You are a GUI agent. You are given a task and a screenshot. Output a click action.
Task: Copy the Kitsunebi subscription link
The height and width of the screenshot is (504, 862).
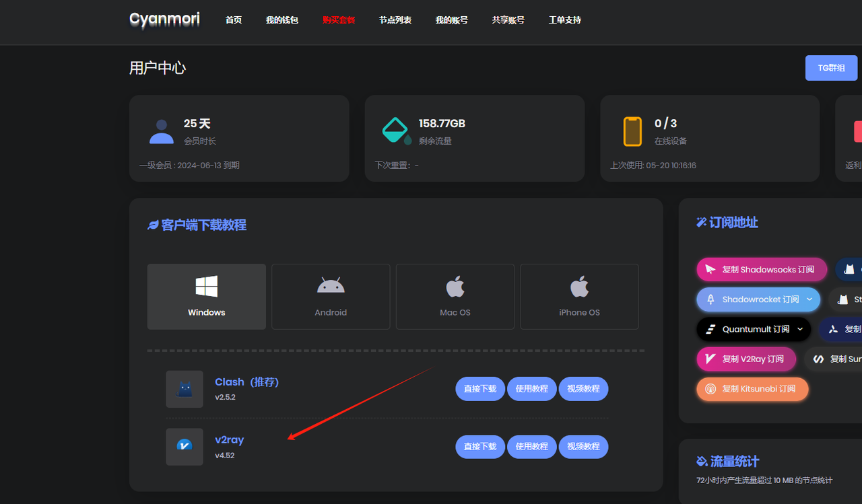coord(752,389)
